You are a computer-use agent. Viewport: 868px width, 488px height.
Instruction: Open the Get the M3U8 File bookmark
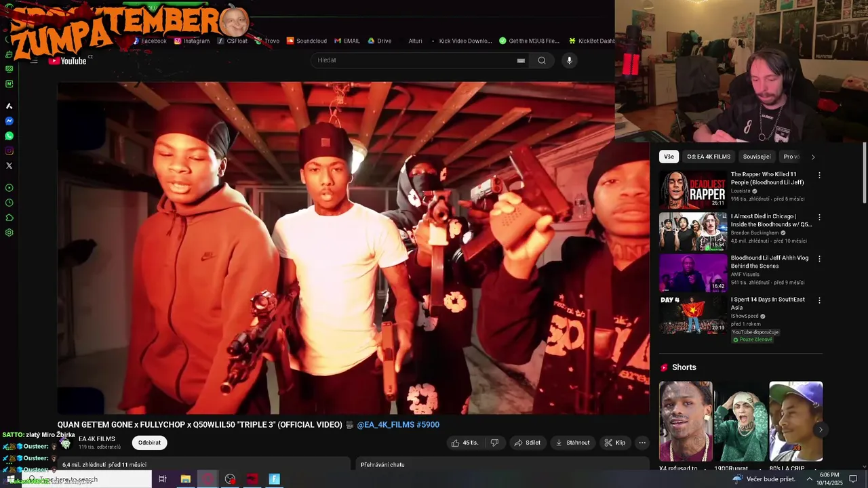click(x=530, y=41)
